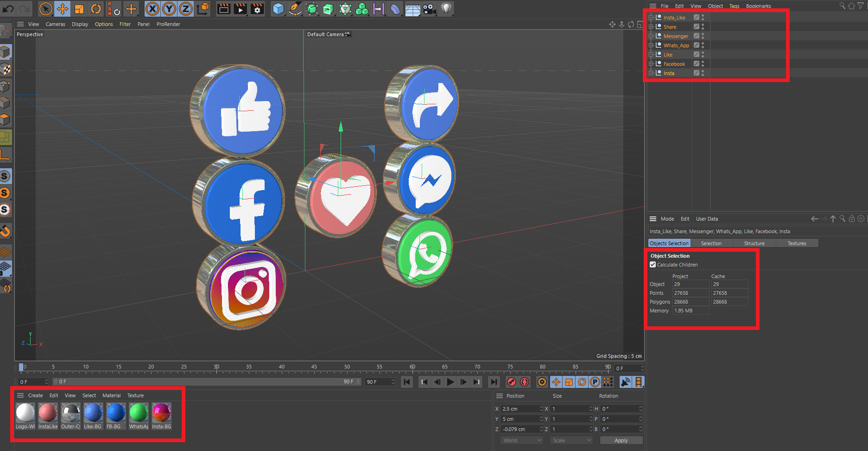Viewport: 868px width, 451px height.
Task: Click the Record Active Objects keyframe button
Action: click(511, 382)
